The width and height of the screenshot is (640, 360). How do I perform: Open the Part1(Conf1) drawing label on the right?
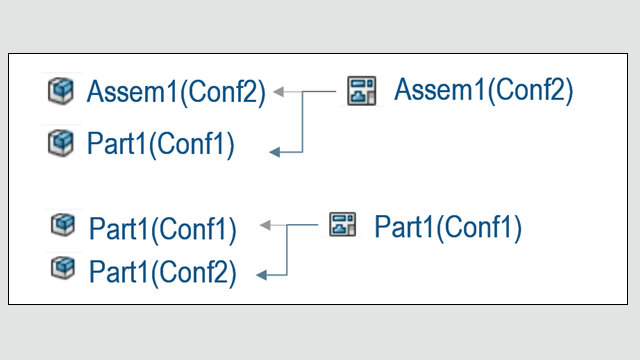tap(448, 227)
